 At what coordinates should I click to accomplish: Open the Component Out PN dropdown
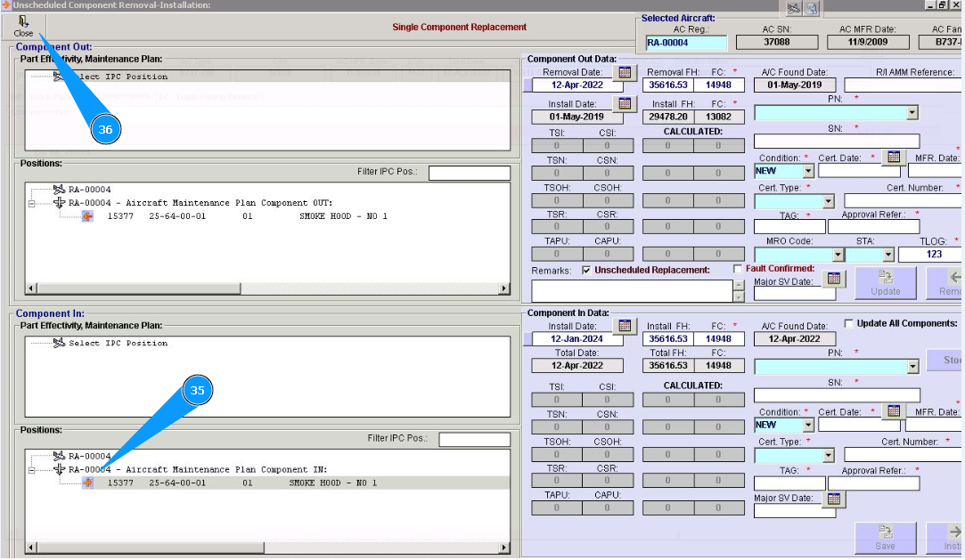click(912, 113)
